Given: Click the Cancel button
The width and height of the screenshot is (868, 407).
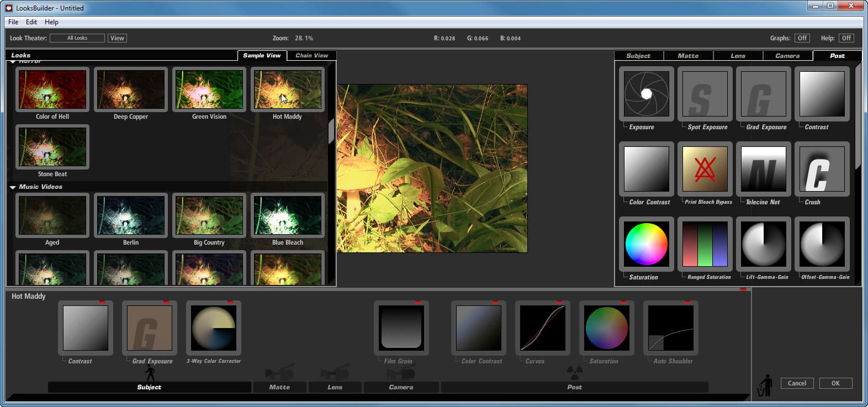Looking at the screenshot, I should pos(796,383).
